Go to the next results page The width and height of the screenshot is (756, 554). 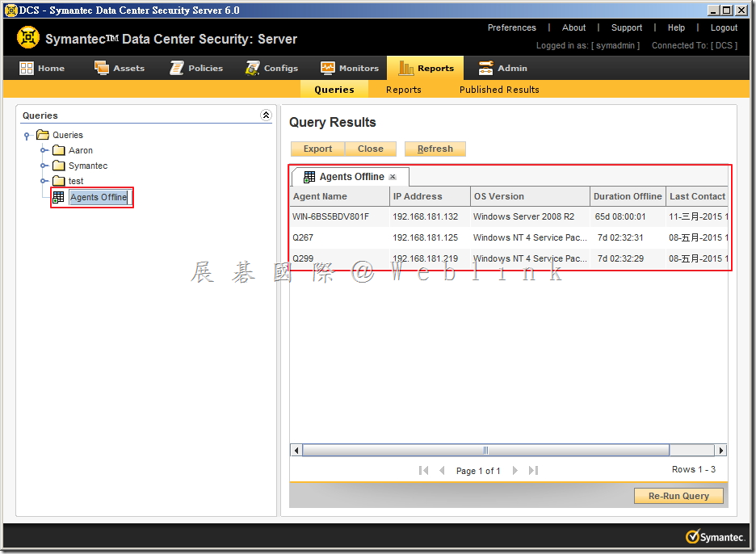tap(515, 470)
